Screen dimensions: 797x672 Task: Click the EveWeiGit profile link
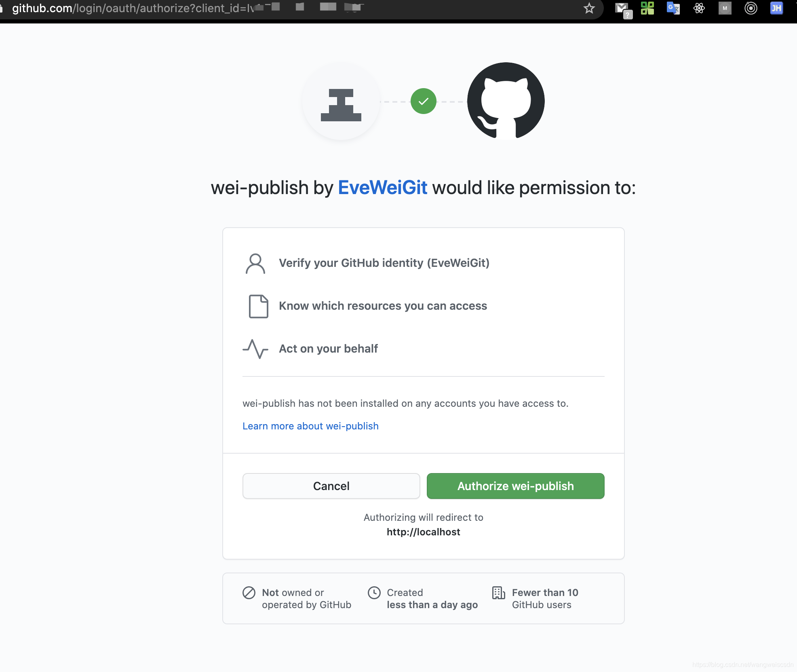point(383,187)
